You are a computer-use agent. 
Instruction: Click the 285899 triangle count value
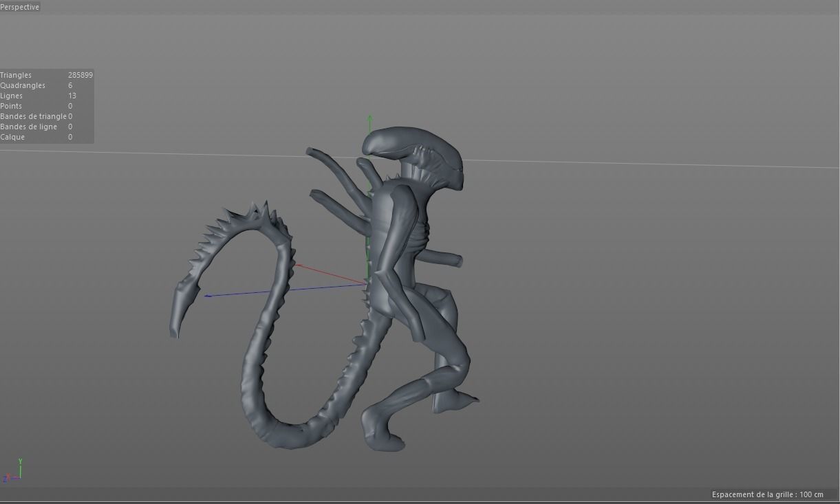click(x=80, y=75)
